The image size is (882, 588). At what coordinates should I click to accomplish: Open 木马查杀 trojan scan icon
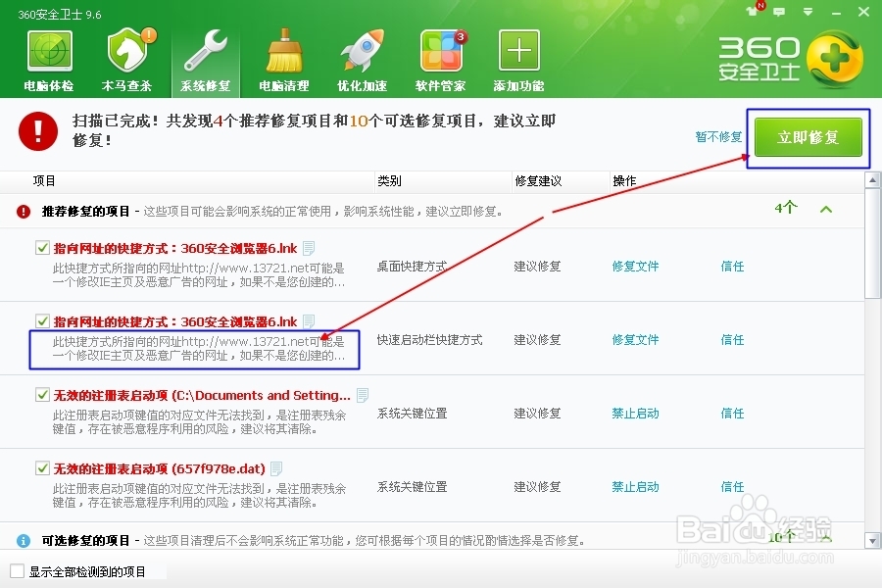(x=127, y=61)
